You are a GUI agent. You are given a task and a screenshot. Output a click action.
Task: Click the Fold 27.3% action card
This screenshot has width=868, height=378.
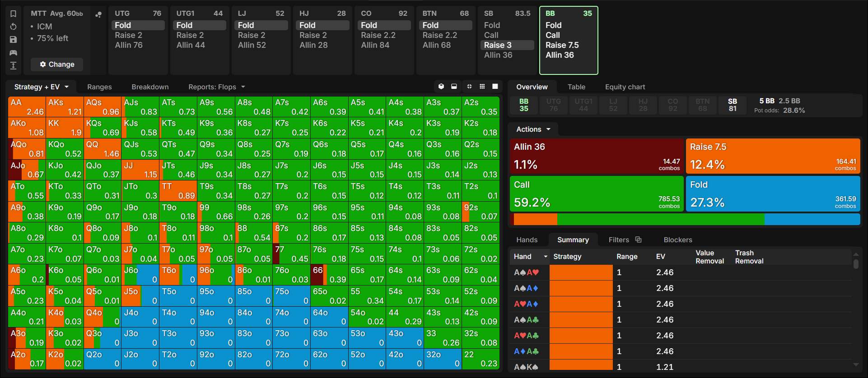[x=773, y=194]
